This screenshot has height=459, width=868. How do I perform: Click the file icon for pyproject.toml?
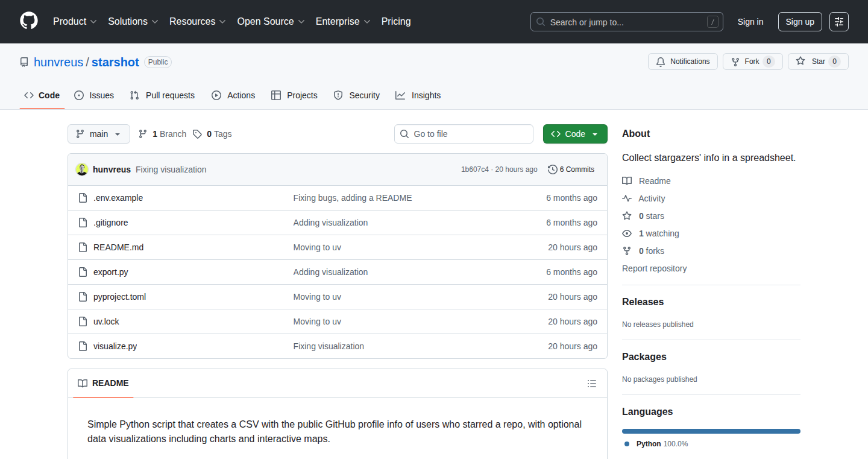83,297
